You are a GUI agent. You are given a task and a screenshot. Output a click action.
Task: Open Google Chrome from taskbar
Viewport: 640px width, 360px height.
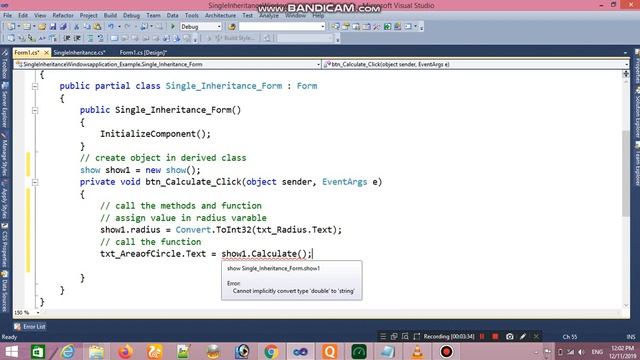coord(271,351)
